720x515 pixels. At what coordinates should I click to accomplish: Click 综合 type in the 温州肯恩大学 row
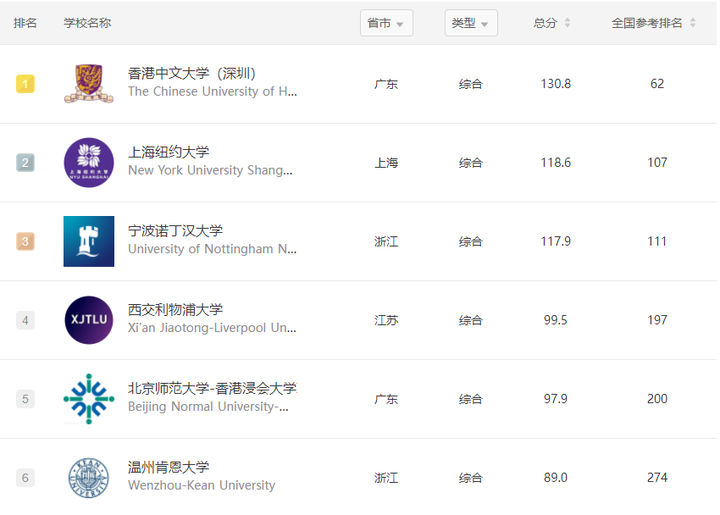point(471,478)
